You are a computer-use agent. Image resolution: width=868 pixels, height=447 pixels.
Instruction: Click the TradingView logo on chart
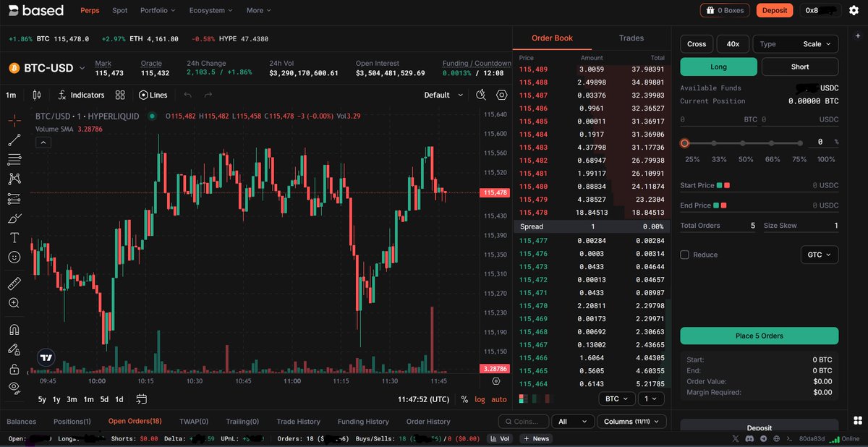pos(46,357)
